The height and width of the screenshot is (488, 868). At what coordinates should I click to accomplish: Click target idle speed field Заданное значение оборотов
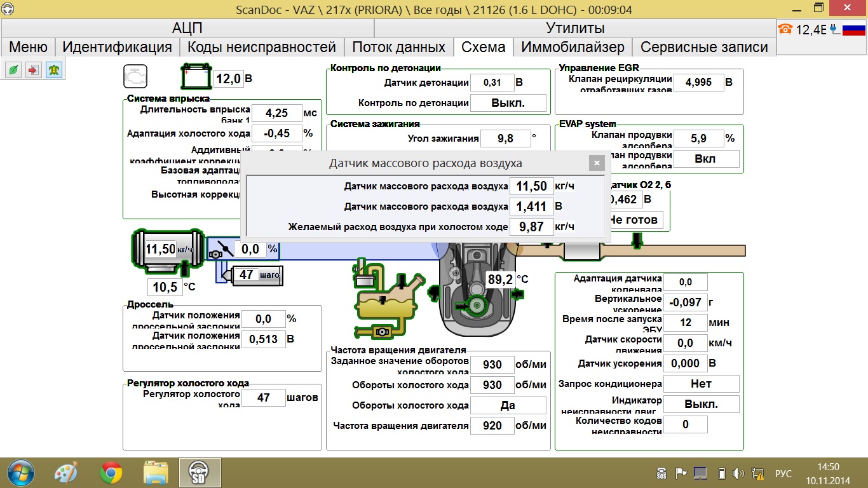point(492,365)
